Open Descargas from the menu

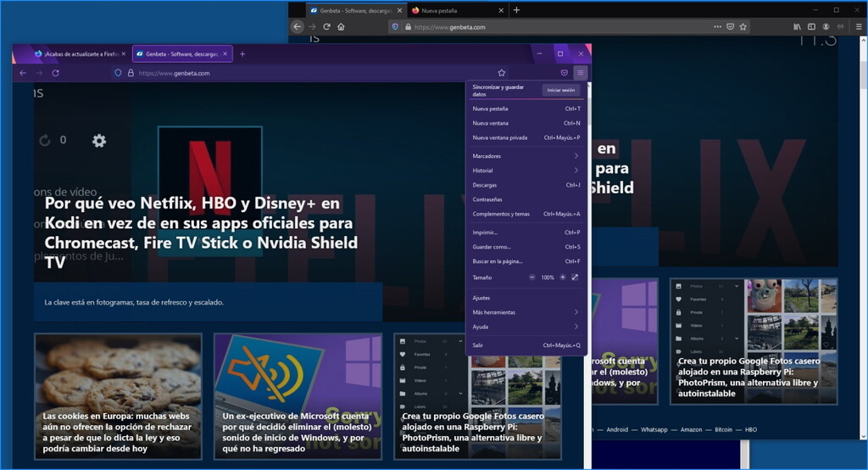point(526,185)
